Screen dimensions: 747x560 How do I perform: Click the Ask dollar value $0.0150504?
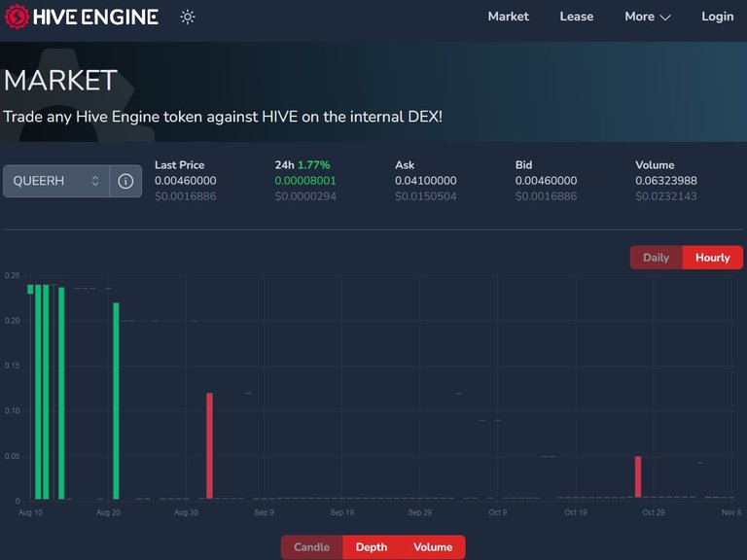point(425,196)
